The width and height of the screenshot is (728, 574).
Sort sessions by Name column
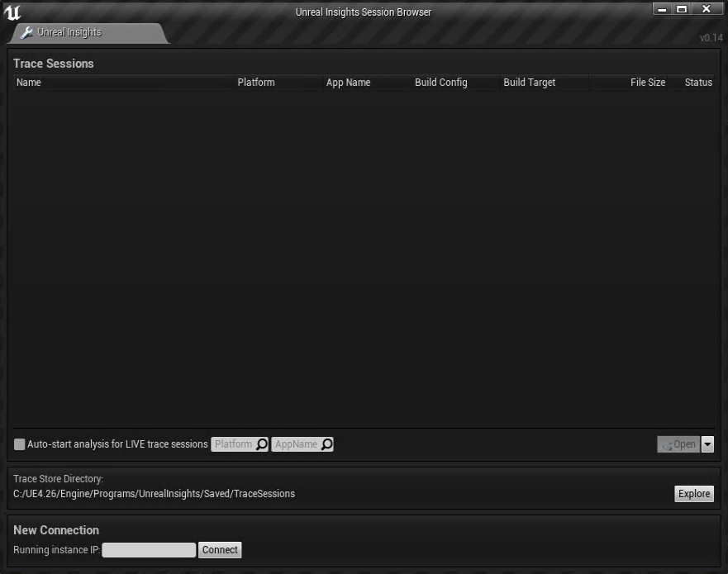pyautogui.click(x=123, y=83)
